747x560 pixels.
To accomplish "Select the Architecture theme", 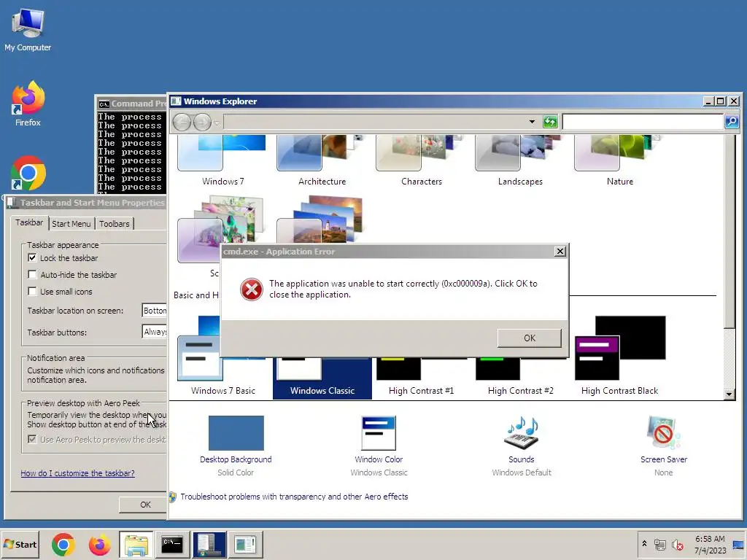I will (x=322, y=160).
